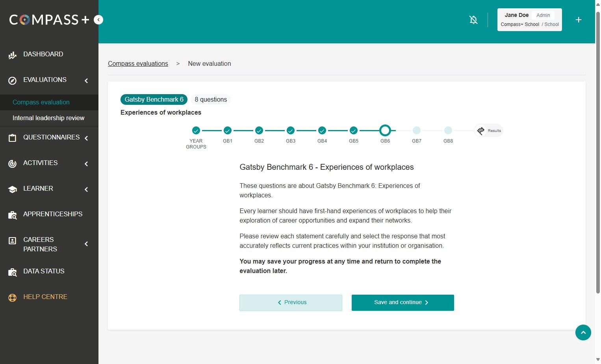Expand the Careers Partners chevron
This screenshot has width=601, height=364.
(86, 244)
